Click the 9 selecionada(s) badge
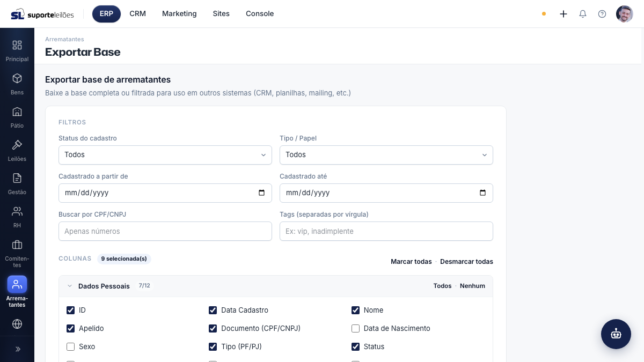The height and width of the screenshot is (362, 644). point(124,258)
